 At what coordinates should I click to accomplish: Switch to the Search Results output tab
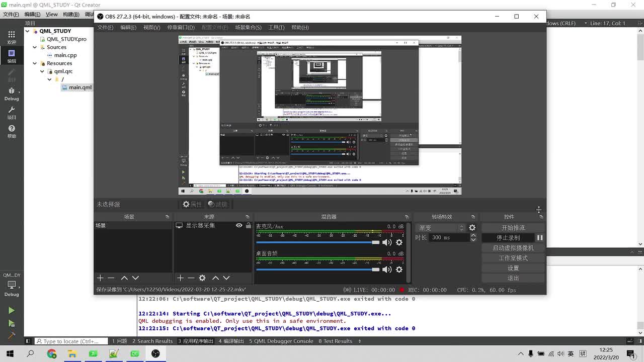(152, 341)
